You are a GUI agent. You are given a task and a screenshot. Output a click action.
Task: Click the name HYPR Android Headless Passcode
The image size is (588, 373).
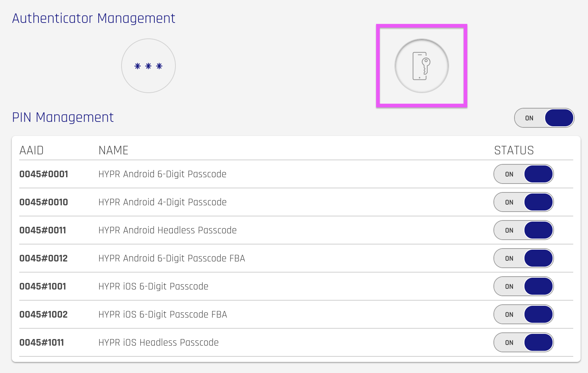pos(168,230)
